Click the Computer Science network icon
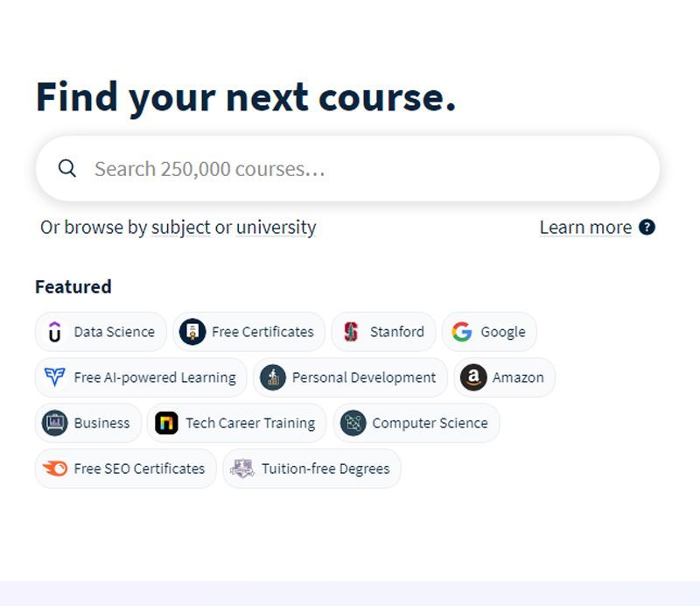 pos(353,423)
